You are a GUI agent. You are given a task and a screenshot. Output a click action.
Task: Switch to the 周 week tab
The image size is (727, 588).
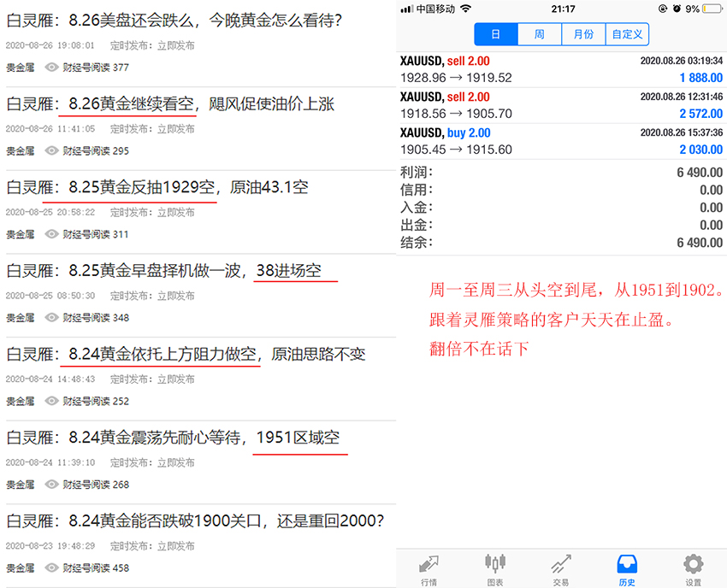[x=540, y=34]
